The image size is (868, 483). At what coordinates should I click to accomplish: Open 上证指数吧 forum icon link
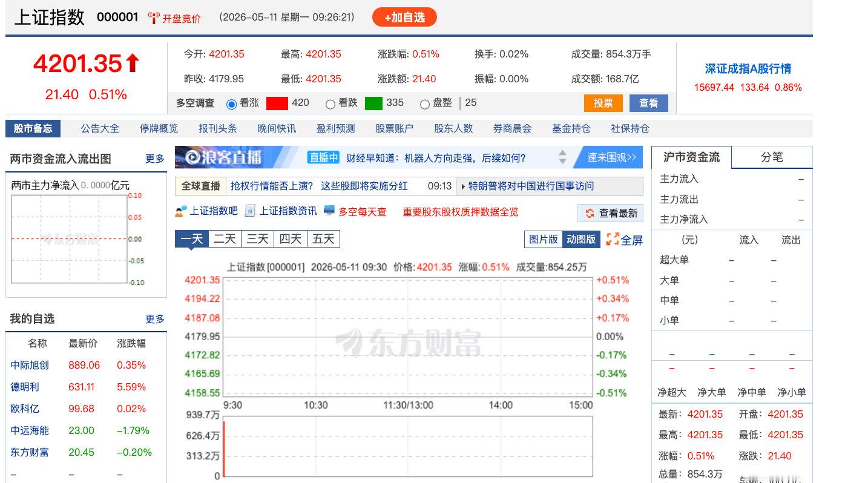180,211
